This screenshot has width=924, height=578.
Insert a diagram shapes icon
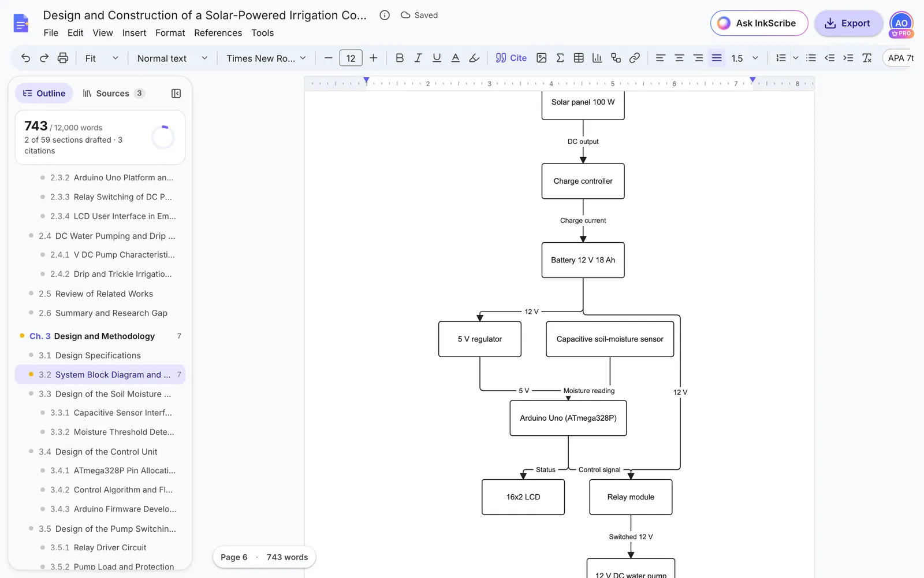pyautogui.click(x=616, y=58)
